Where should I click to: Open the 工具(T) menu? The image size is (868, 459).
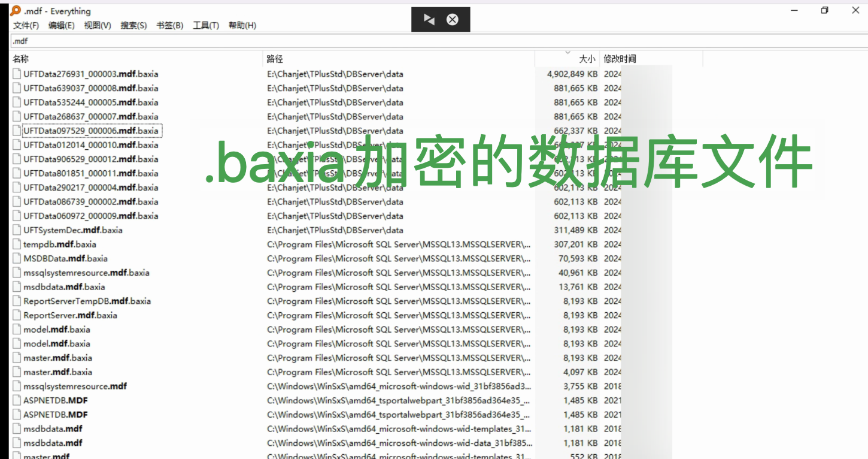pyautogui.click(x=206, y=26)
